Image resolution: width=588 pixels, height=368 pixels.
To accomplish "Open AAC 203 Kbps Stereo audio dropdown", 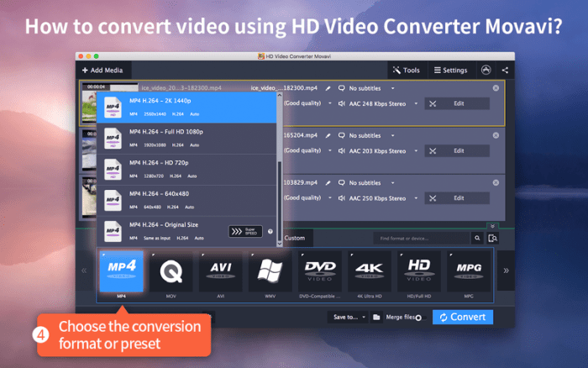I will (x=416, y=150).
